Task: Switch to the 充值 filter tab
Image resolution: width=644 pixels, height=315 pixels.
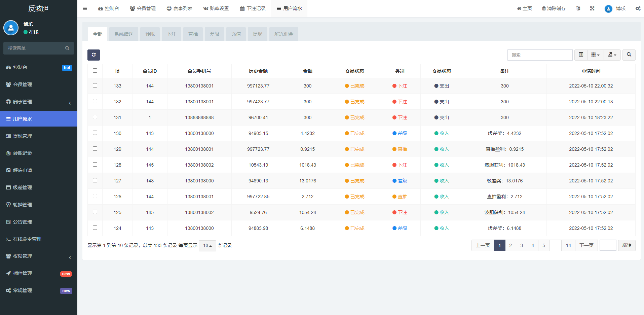Action: click(x=236, y=34)
